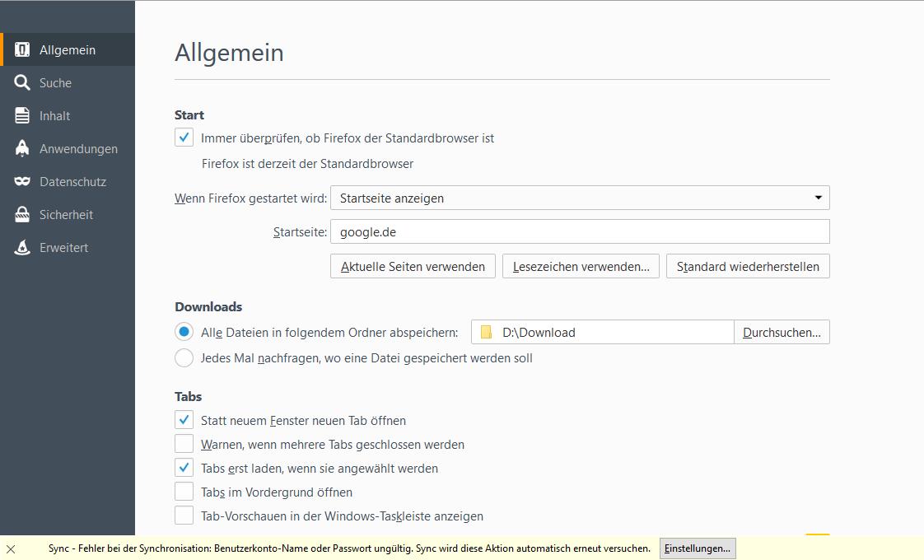
Task: Click the Inhalt document icon
Action: tap(22, 115)
